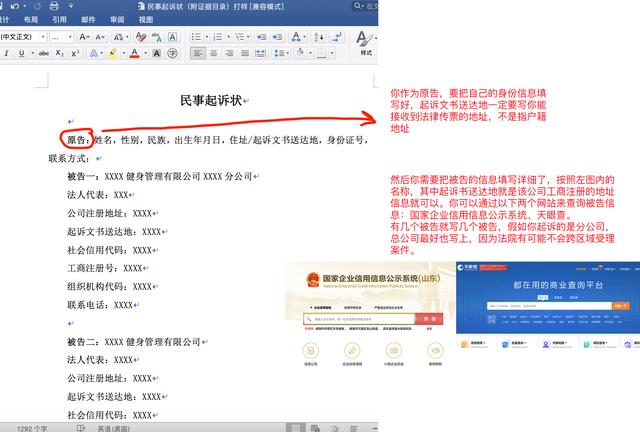
Task: Expand the font name (中文正文) combo box
Action: click(43, 37)
